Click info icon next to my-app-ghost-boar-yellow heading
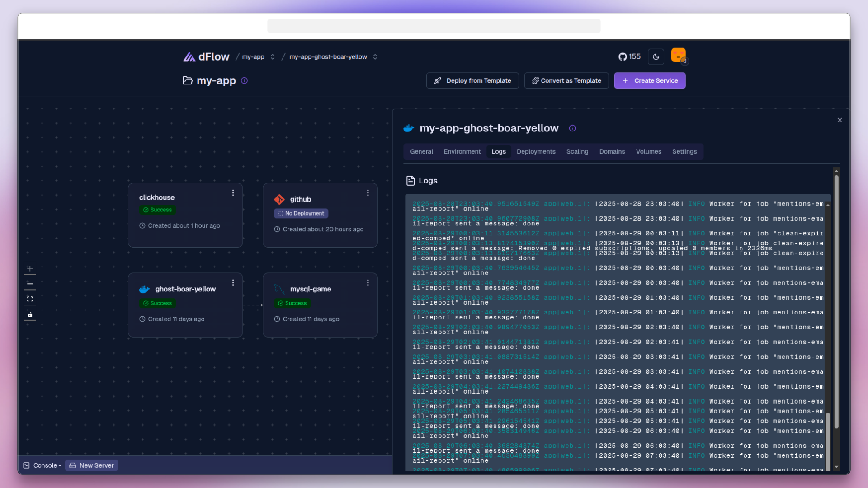Viewport: 868px width, 488px height. [572, 128]
